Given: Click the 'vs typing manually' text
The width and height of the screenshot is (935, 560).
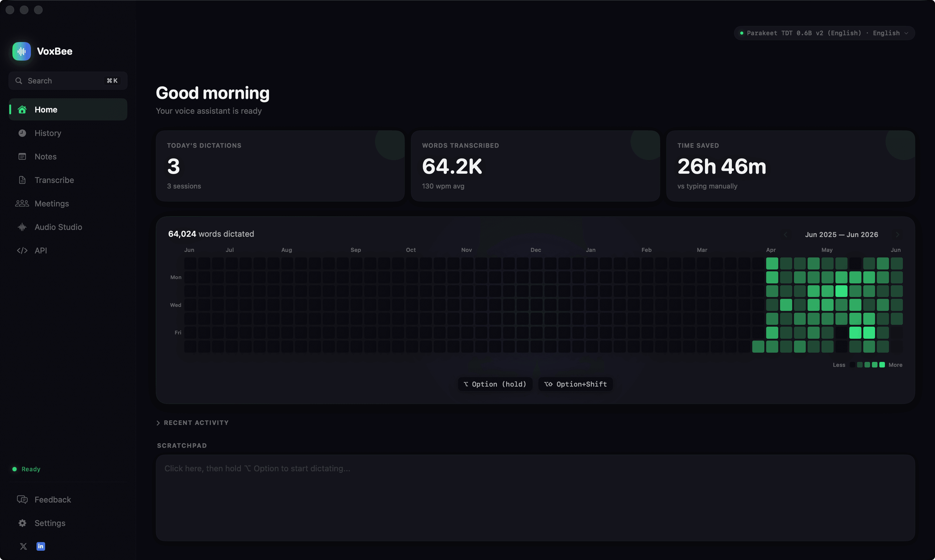Looking at the screenshot, I should point(707,186).
